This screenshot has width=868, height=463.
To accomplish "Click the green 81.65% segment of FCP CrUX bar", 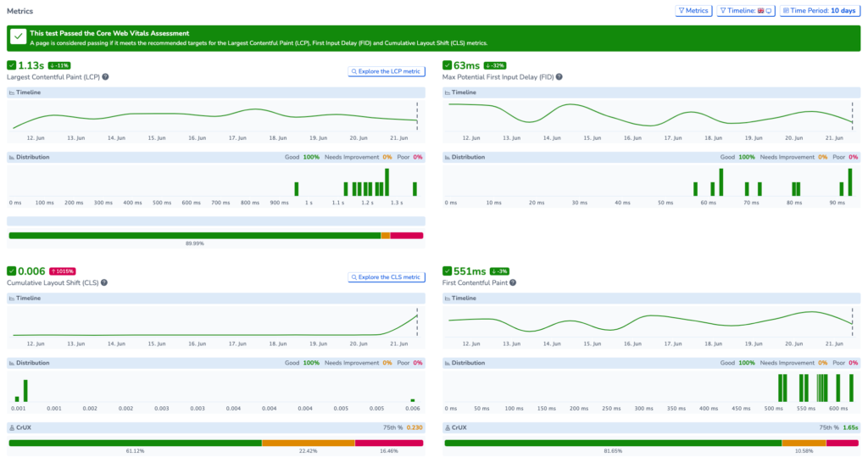I will [x=613, y=443].
